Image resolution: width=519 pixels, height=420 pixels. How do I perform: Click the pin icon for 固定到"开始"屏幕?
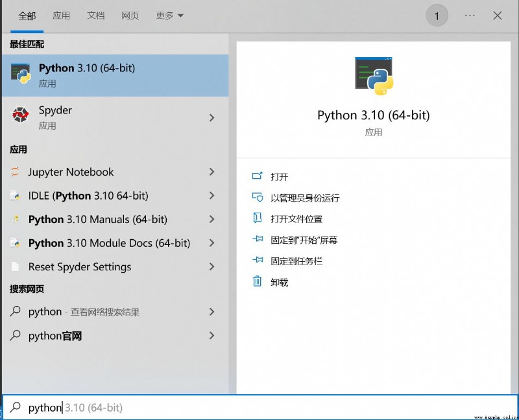(x=258, y=239)
